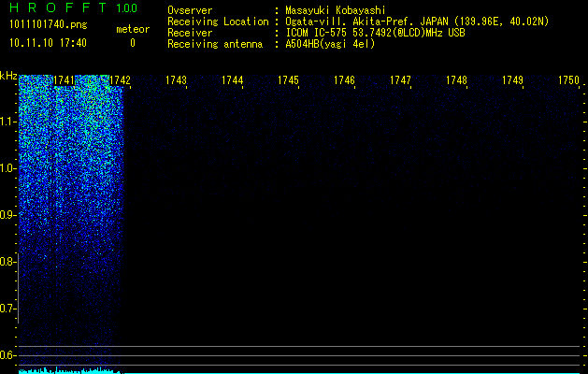This screenshot has height=374, width=588.
Task: Click observer name Masayuki Kobayashi
Action: [336, 10]
